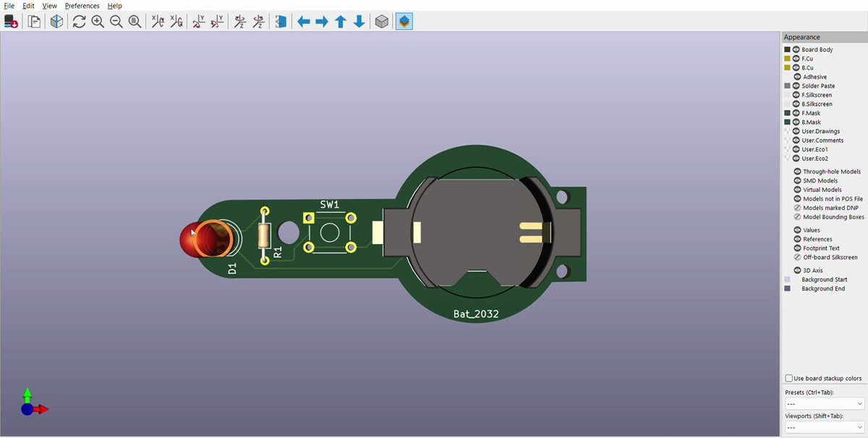This screenshot has width=868, height=438.
Task: Rotate board X counterclockwise
Action: [x=176, y=22]
